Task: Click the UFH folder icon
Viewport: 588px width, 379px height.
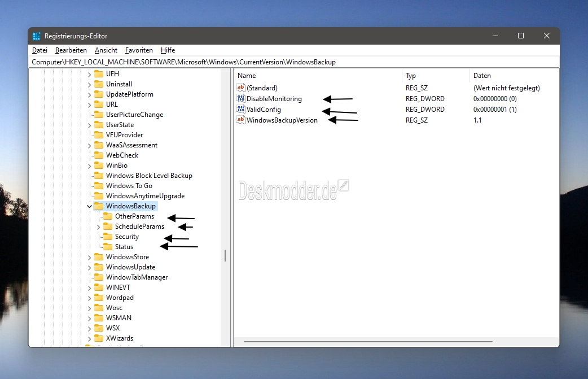Action: point(99,74)
